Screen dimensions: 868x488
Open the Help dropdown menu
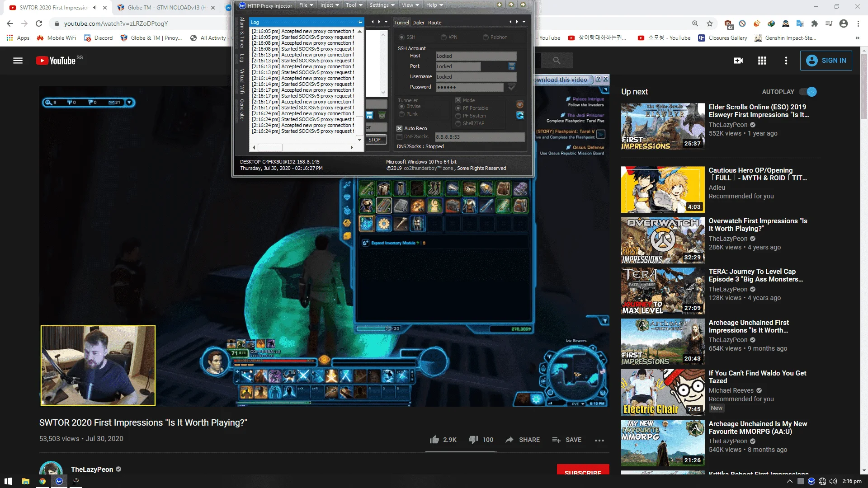point(434,5)
